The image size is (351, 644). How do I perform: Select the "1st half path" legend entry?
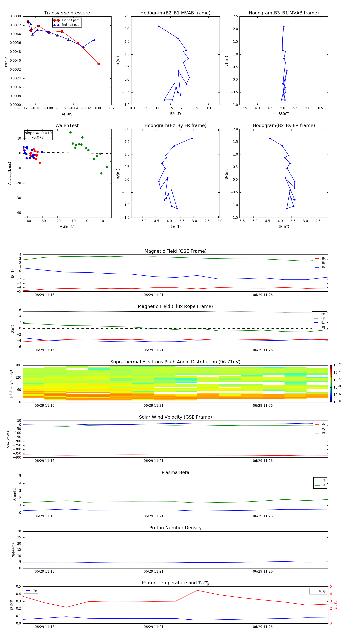pos(67,20)
